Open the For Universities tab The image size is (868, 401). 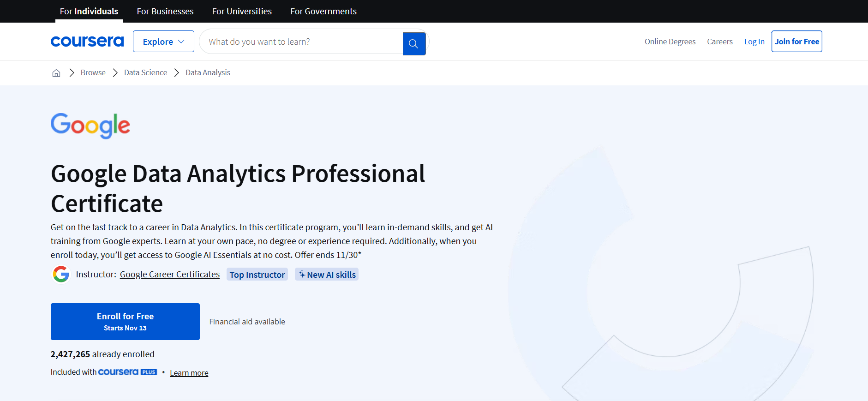pyautogui.click(x=242, y=11)
